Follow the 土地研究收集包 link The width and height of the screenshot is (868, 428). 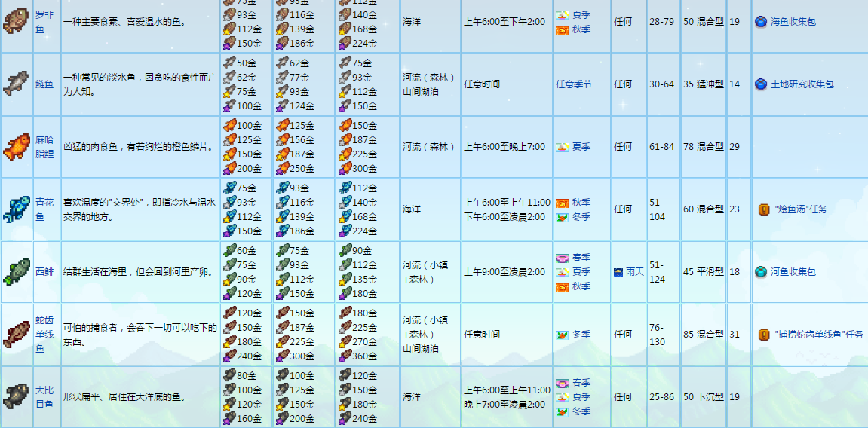802,84
